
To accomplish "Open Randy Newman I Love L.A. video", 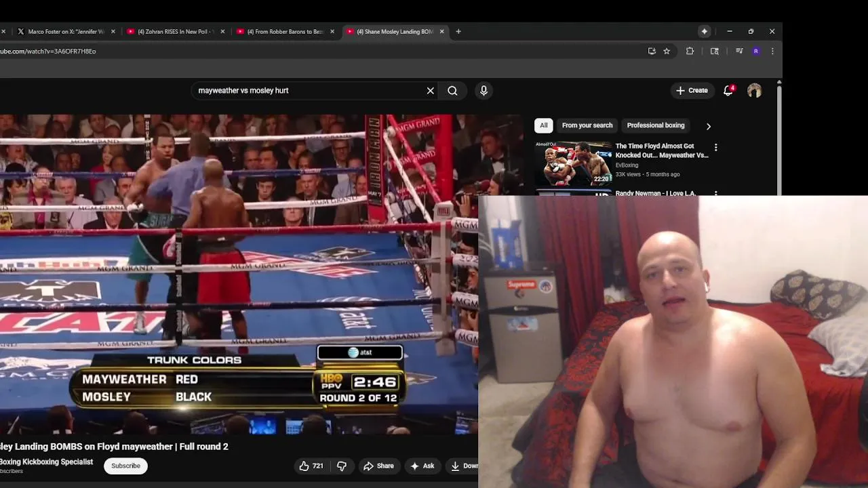I will (x=656, y=193).
